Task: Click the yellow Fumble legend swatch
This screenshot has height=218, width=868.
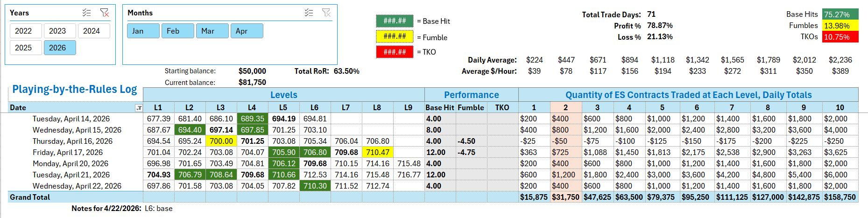Action: pos(395,36)
